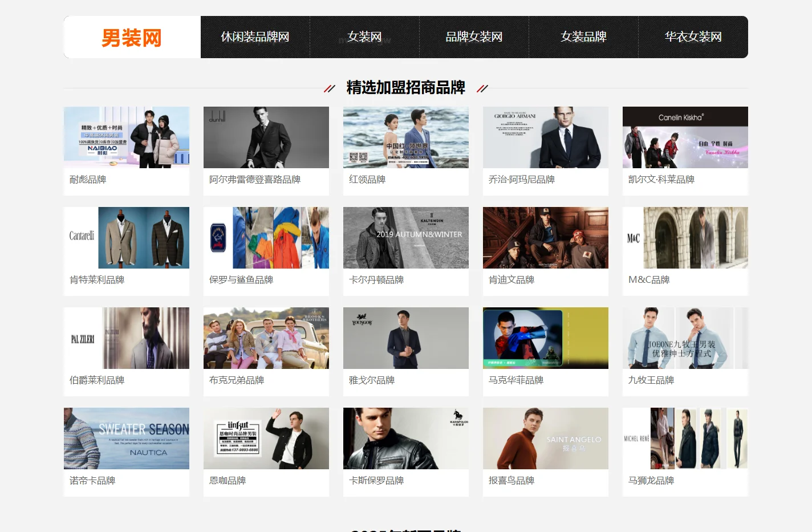Open the 马克华菲 yellow banner thumbnail
This screenshot has height=532, width=812.
[x=546, y=338]
